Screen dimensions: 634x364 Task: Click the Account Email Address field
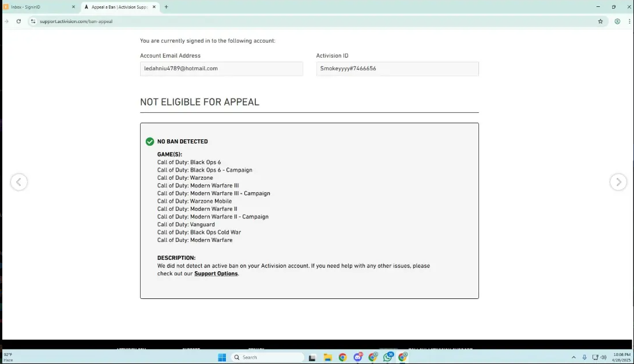point(221,69)
